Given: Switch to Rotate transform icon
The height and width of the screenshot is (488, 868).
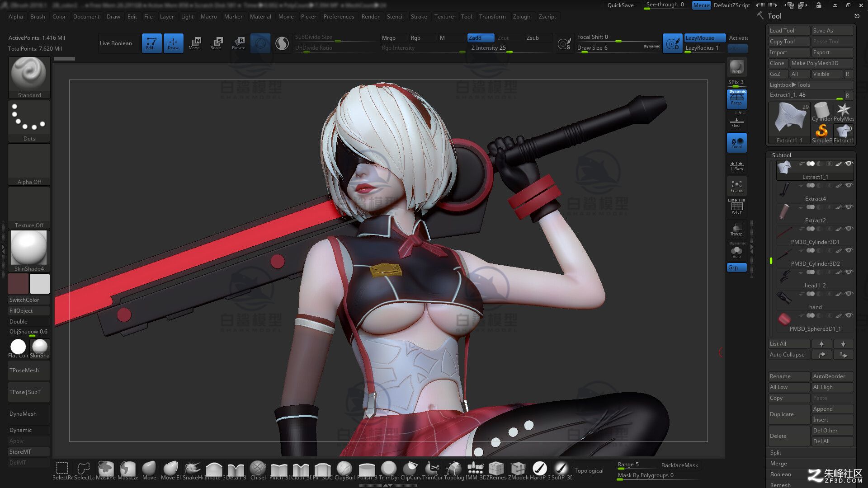Looking at the screenshot, I should coord(238,43).
